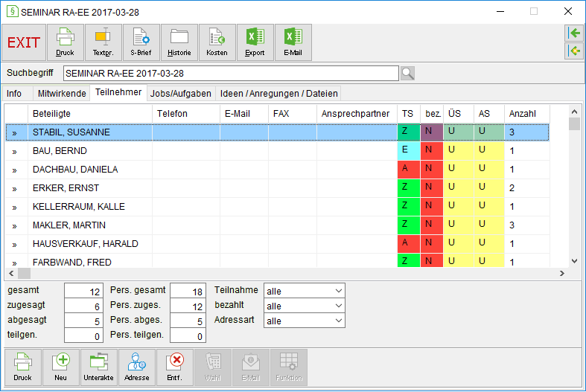Click the » marker of MAKLER, MARTIN row
586x392 pixels.
click(x=15, y=226)
